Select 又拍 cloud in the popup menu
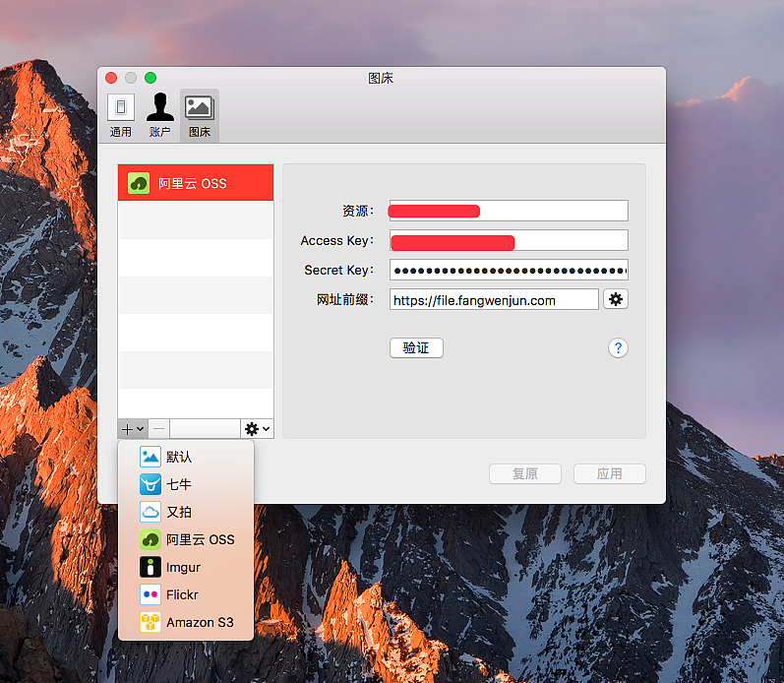The height and width of the screenshot is (683, 784). (180, 512)
